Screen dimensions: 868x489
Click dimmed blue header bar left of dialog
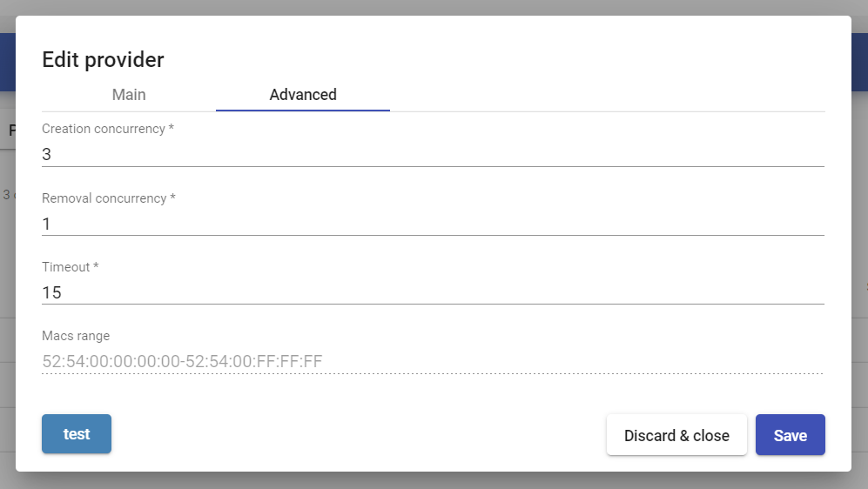(x=7, y=62)
